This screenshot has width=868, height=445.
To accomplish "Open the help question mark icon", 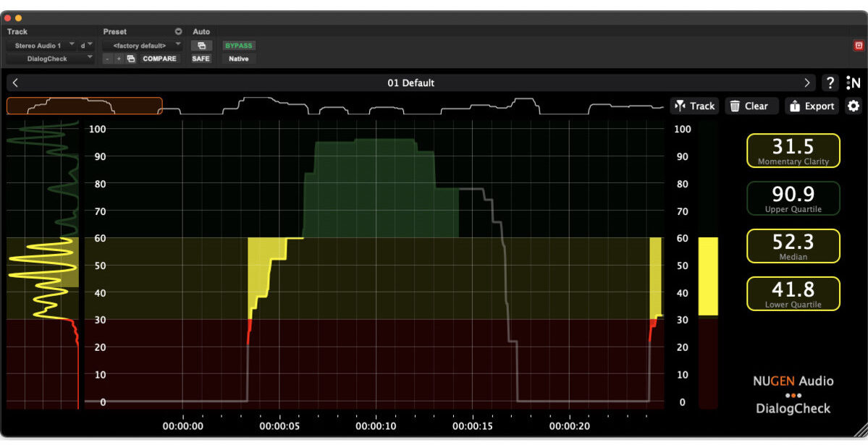I will coord(831,83).
